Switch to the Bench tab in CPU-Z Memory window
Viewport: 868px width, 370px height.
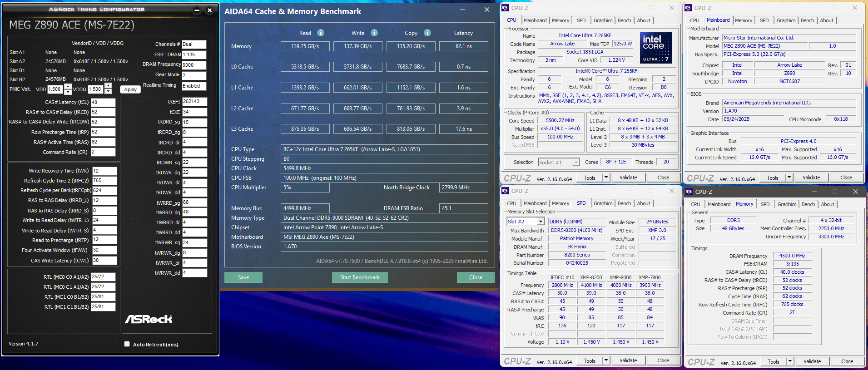click(808, 204)
